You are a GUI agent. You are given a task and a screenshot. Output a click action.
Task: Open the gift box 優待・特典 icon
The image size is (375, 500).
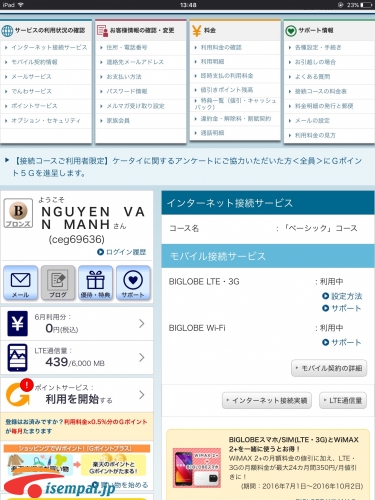(95, 283)
